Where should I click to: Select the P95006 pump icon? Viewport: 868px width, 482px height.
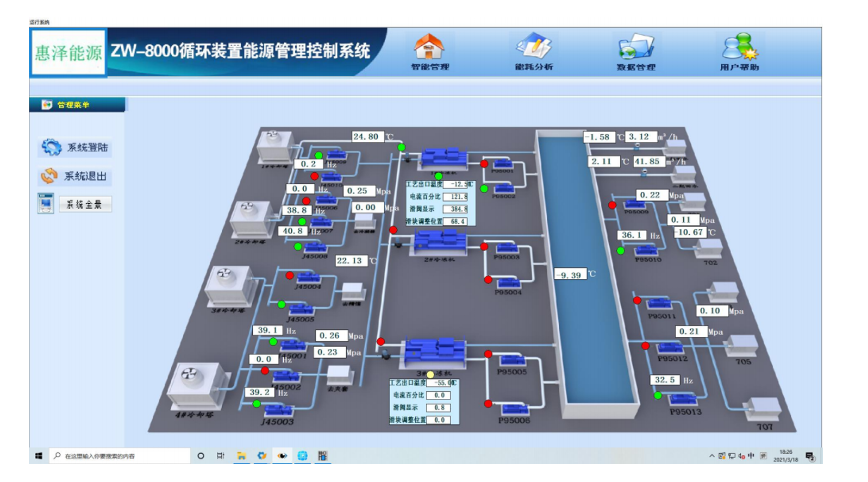click(x=513, y=409)
